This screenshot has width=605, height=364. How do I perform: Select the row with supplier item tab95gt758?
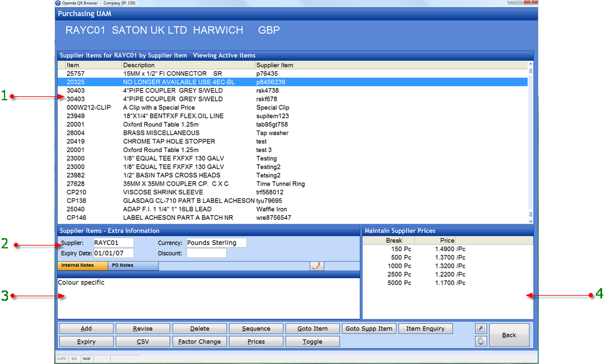(x=293, y=125)
